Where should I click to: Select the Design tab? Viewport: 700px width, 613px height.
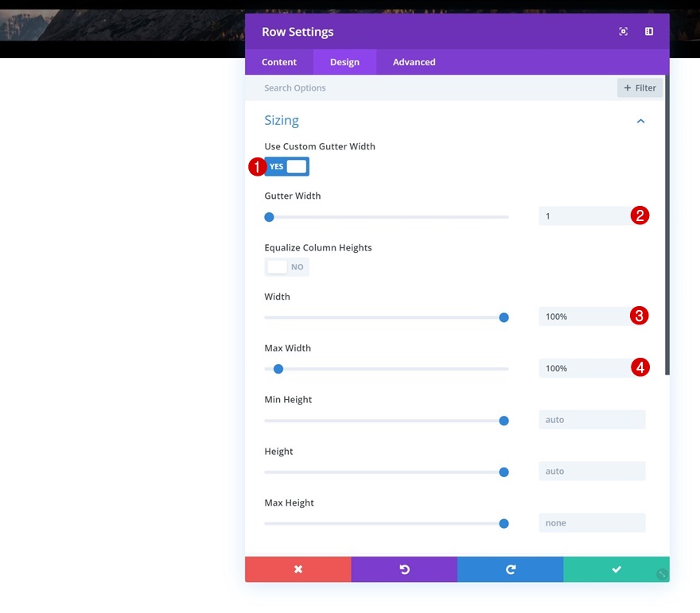pos(344,62)
